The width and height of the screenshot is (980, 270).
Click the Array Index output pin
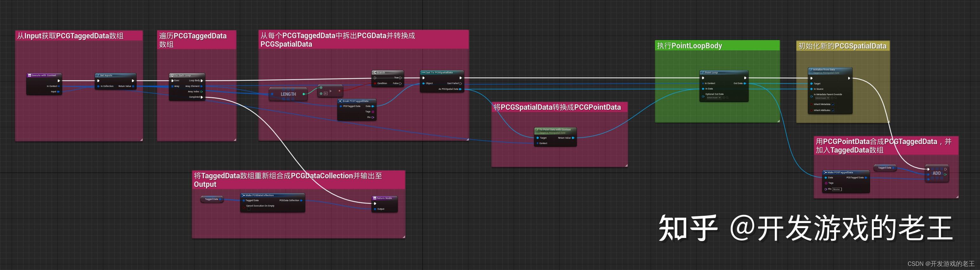pyautogui.click(x=202, y=92)
